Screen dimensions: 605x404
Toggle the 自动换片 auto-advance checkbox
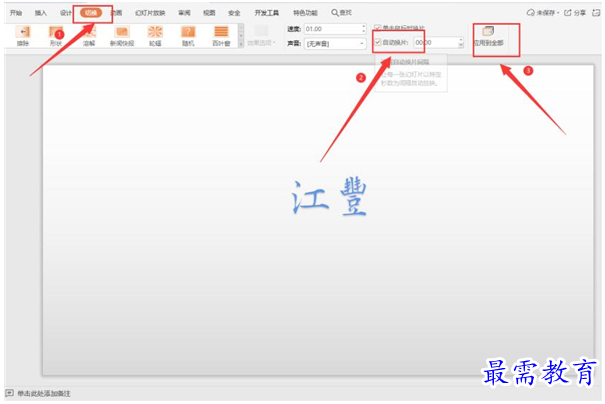point(378,42)
